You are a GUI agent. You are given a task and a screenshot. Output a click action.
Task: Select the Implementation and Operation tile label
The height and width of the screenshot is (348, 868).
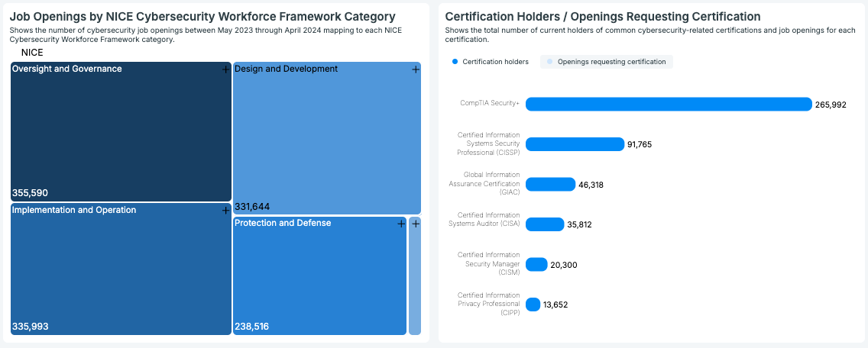coord(74,210)
